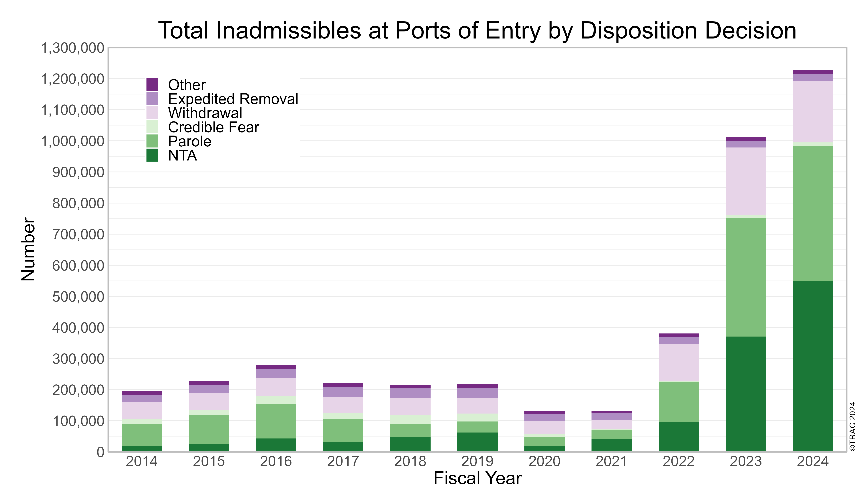This screenshot has height=488, width=868.
Task: Click the Withdrawal legend swatch
Action: click(x=152, y=113)
